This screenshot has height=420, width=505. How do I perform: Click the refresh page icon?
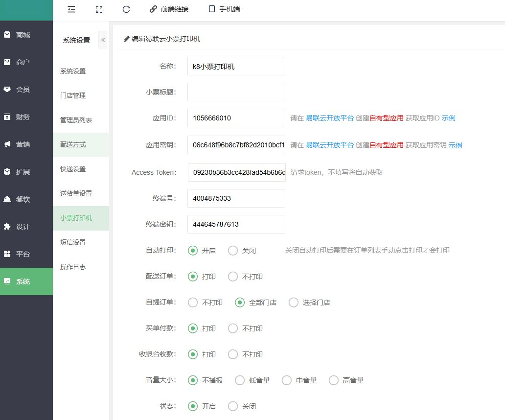pyautogui.click(x=126, y=9)
